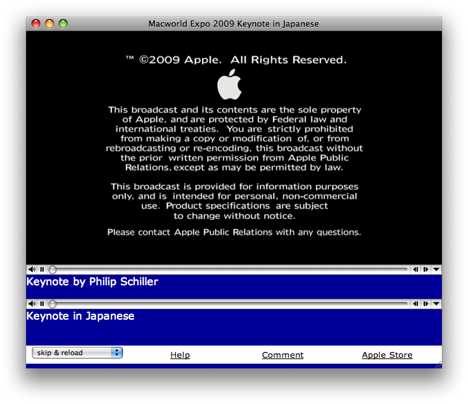Step forward in the upper video controller
The height and width of the screenshot is (404, 468).
[426, 269]
